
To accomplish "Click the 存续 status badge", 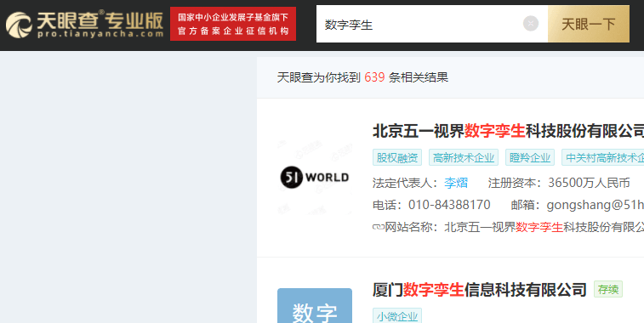I will pos(608,289).
